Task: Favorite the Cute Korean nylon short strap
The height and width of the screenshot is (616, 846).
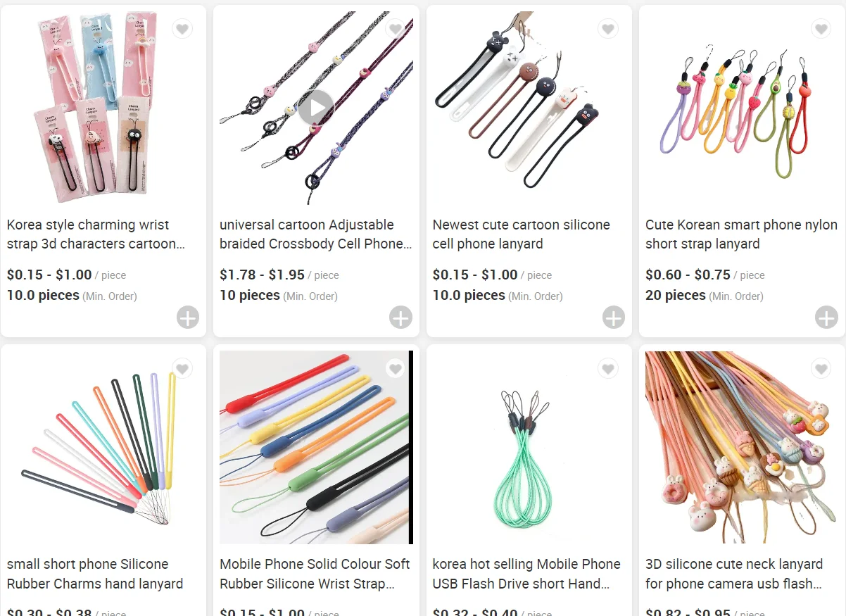Action: [821, 29]
